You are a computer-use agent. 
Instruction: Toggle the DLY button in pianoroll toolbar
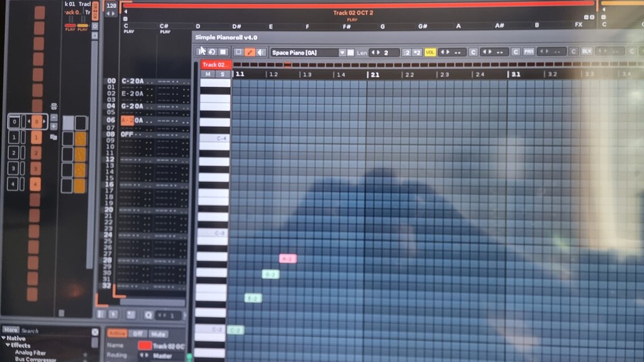(x=587, y=52)
